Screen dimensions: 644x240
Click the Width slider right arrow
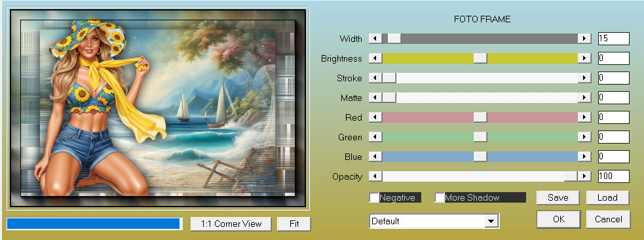(584, 39)
